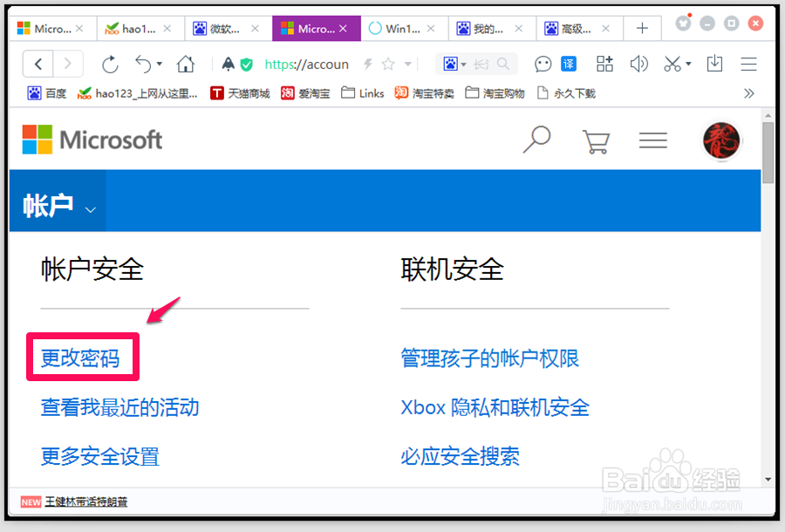785x532 pixels.
Task: Open the Baidu search engine selector
Action: (454, 64)
